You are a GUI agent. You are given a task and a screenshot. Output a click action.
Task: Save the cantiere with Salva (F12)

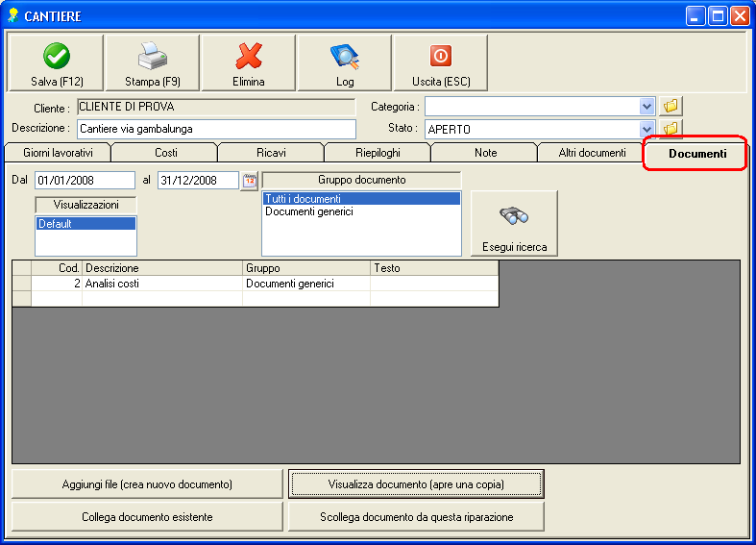[57, 62]
